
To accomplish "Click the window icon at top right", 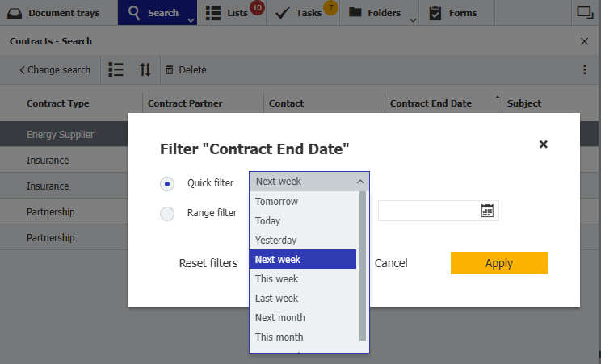I will point(584,12).
